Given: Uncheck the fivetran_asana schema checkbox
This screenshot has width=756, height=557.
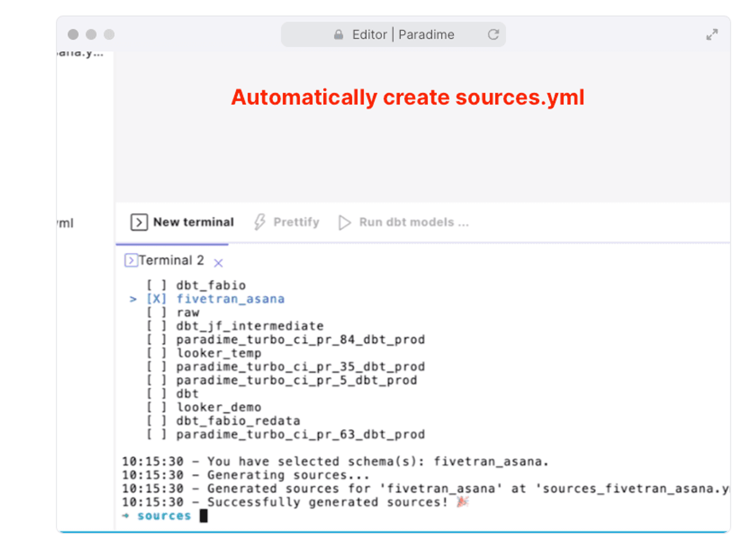Looking at the screenshot, I should [156, 299].
